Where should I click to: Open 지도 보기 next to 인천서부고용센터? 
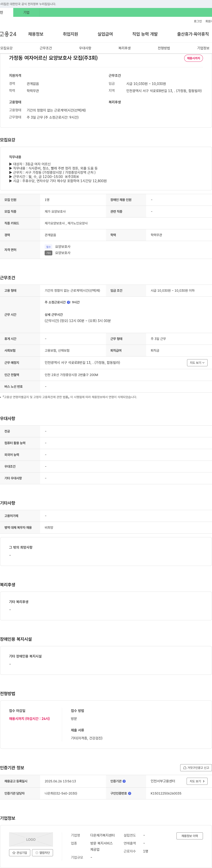[x=197, y=781]
